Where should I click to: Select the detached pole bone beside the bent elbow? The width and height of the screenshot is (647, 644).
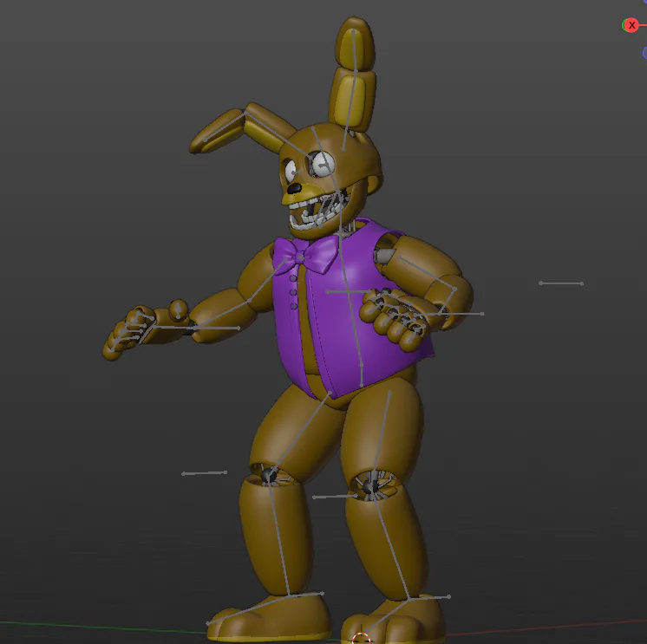coord(561,283)
